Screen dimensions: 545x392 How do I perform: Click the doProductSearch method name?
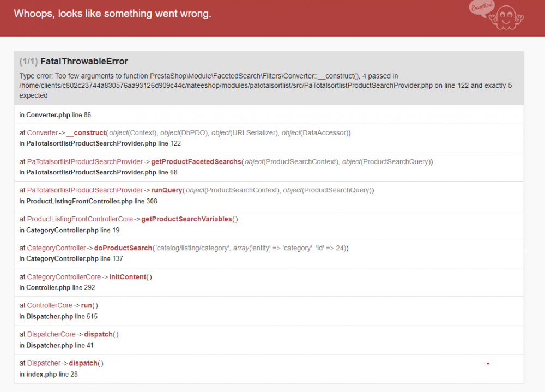(x=123, y=248)
